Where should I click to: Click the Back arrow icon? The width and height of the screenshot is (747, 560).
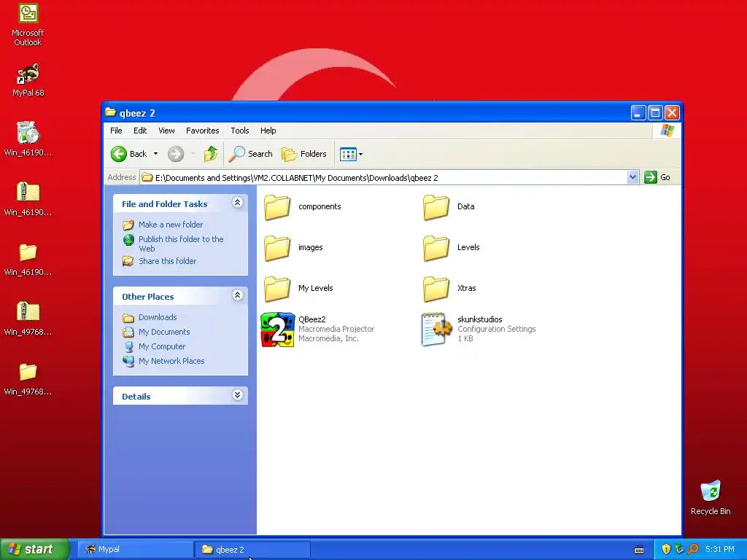click(119, 154)
